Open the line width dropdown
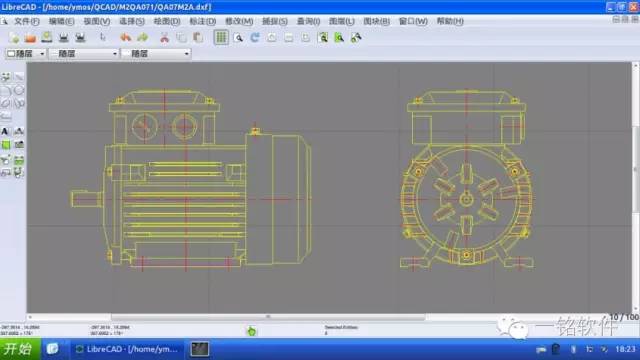The width and height of the screenshot is (640, 360). [83, 53]
